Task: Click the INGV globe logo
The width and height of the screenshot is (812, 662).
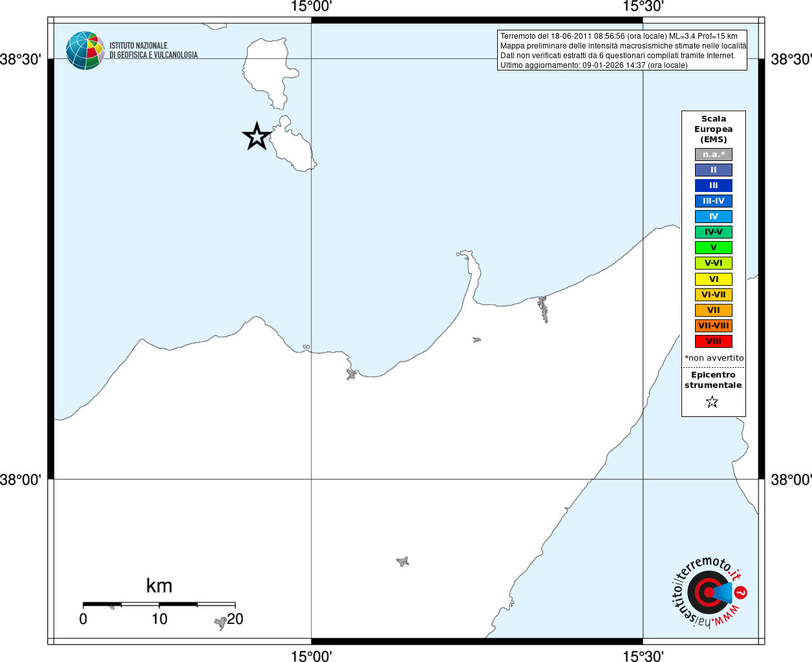Action: pyautogui.click(x=85, y=50)
